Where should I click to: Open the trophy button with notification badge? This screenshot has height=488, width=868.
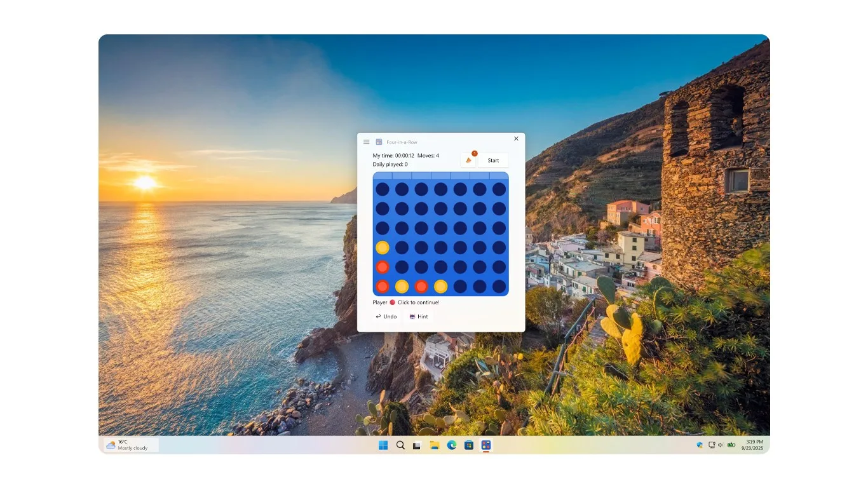pyautogui.click(x=469, y=160)
